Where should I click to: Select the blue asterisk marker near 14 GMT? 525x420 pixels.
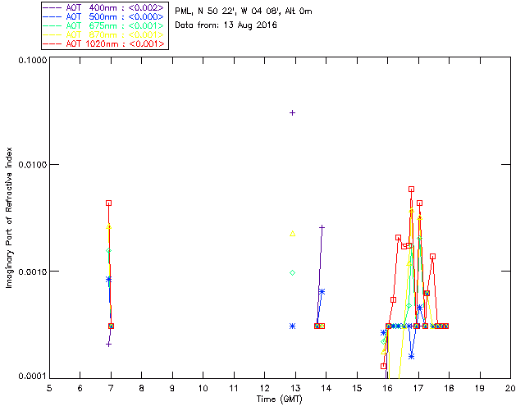pyautogui.click(x=322, y=292)
